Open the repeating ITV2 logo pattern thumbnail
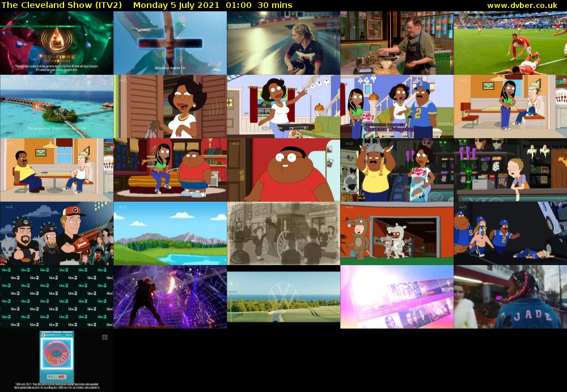The width and height of the screenshot is (567, 392). pos(56,297)
